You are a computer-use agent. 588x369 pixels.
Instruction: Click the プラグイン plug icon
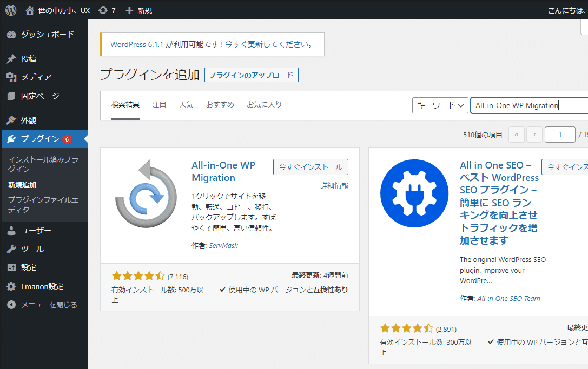tap(11, 139)
